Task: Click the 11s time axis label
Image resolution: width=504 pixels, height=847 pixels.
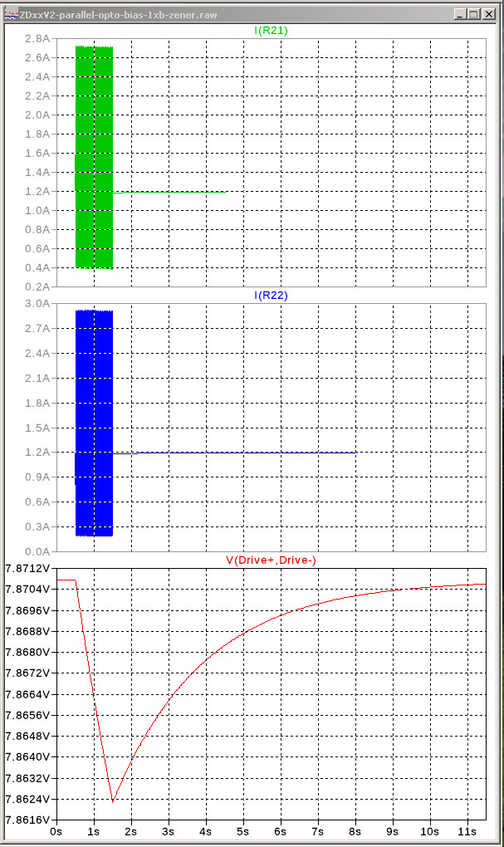Action: point(467,832)
